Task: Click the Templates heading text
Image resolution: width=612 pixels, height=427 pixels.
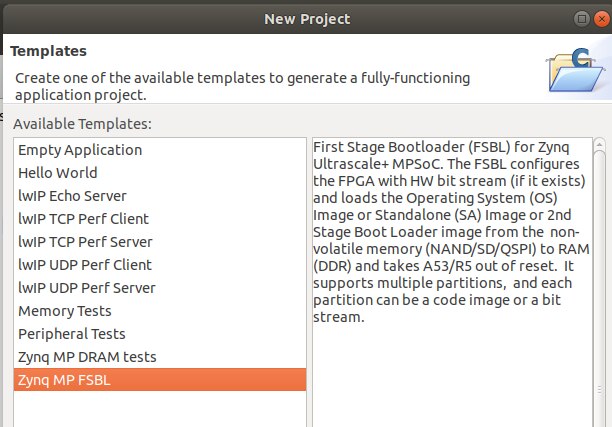Action: click(x=48, y=51)
